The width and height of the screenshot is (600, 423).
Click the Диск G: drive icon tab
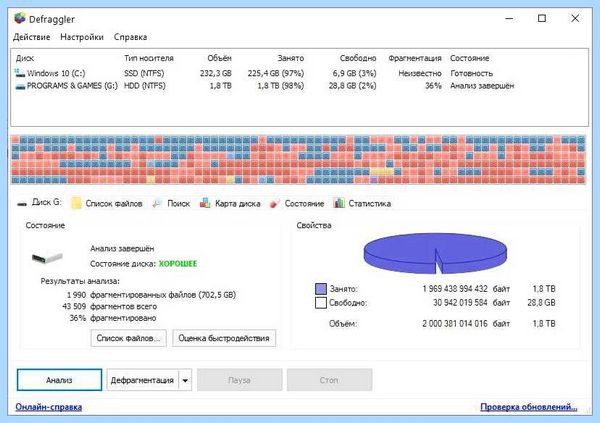(22, 204)
